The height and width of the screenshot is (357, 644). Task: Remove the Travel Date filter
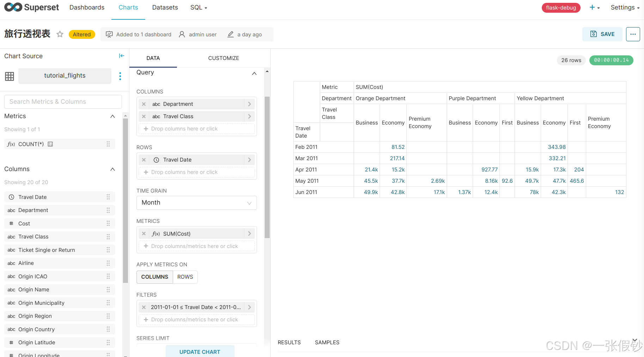(144, 307)
